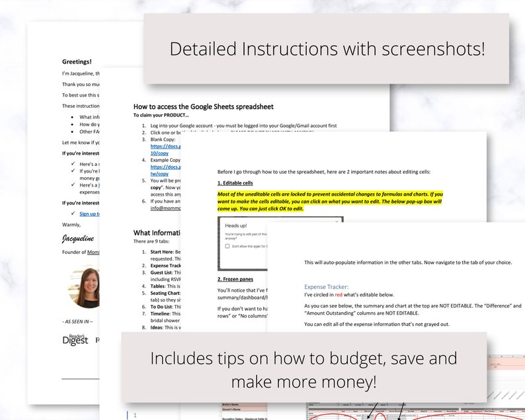Click 'How to access the Google Sheets spreadsheet' heading
The width and height of the screenshot is (525, 420).
click(203, 106)
